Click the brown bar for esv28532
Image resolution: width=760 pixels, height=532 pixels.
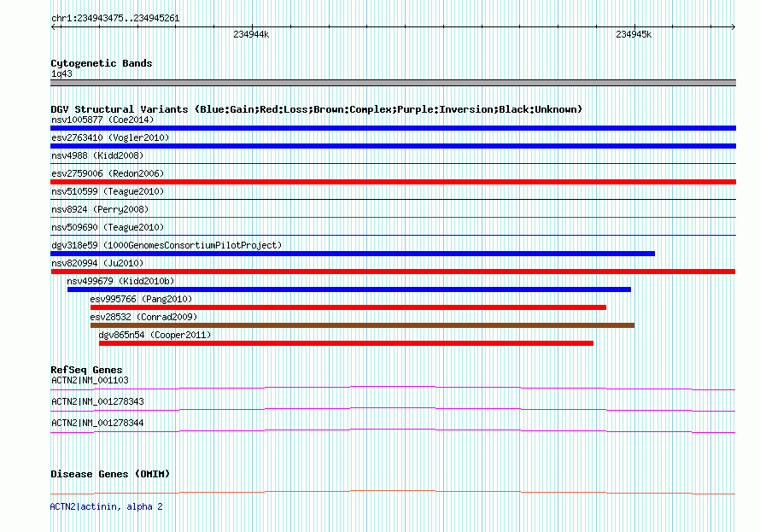coord(362,325)
